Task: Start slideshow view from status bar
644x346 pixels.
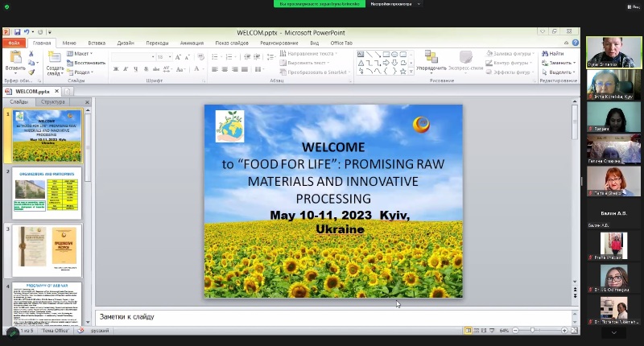Action: [492, 331]
